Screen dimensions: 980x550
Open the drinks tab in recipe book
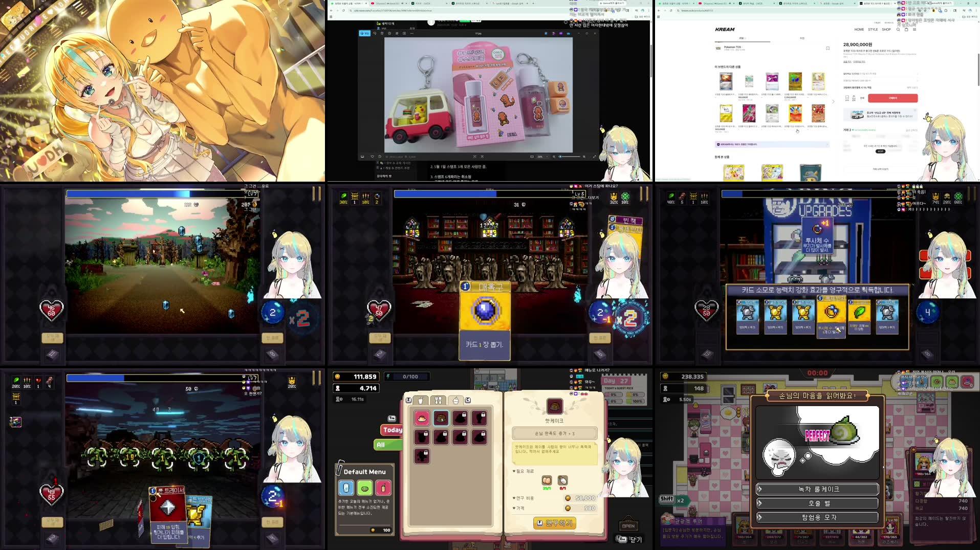(421, 400)
